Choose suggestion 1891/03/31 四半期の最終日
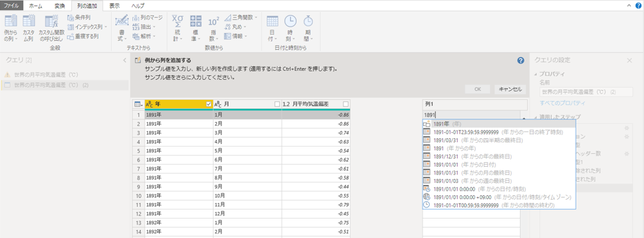Screen dimensions: 644x238 point(499,140)
